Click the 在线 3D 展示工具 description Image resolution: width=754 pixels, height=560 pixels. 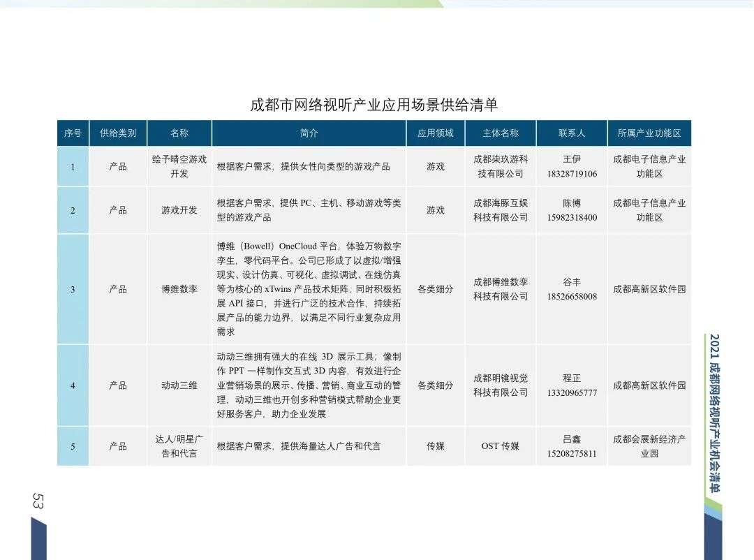tap(309, 385)
